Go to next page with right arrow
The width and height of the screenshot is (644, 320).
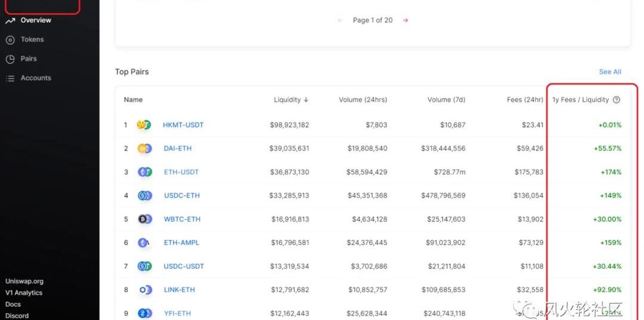[x=405, y=20]
